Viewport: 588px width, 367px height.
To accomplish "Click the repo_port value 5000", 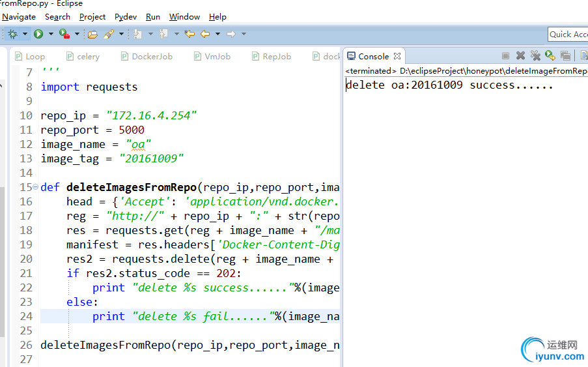I will [132, 130].
